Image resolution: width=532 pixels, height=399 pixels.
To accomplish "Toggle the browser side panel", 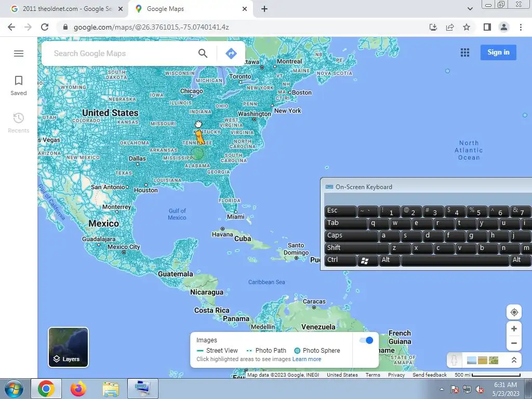I will [487, 27].
